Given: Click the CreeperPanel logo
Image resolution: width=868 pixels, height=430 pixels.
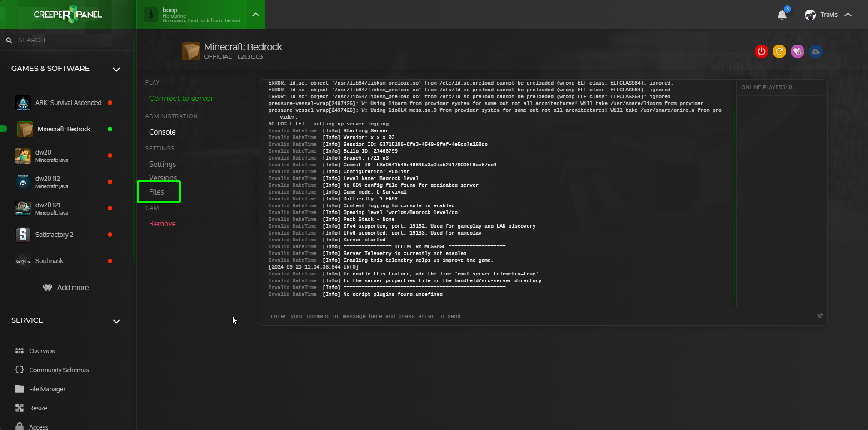Looking at the screenshot, I should (68, 15).
